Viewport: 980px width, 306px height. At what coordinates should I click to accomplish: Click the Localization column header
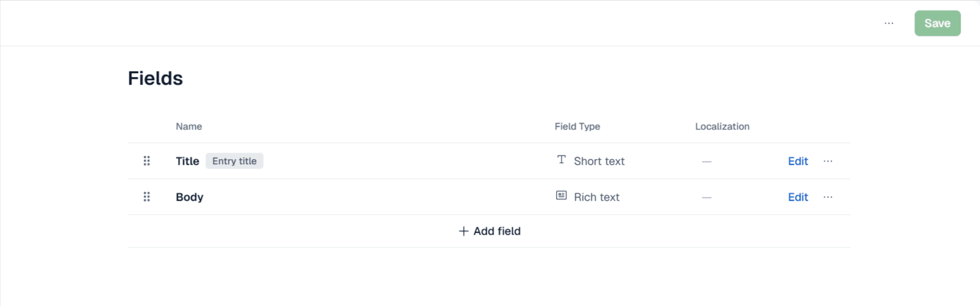722,126
